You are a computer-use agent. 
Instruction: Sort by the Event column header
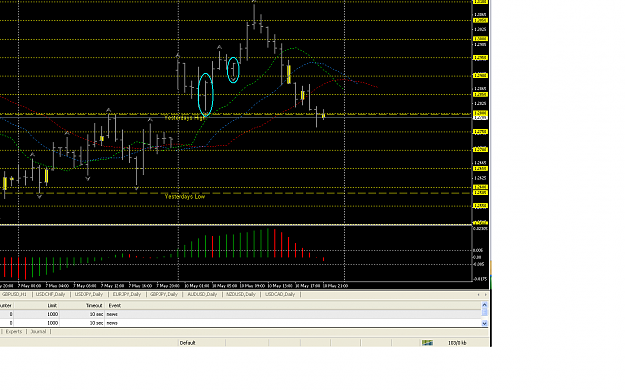[115, 305]
